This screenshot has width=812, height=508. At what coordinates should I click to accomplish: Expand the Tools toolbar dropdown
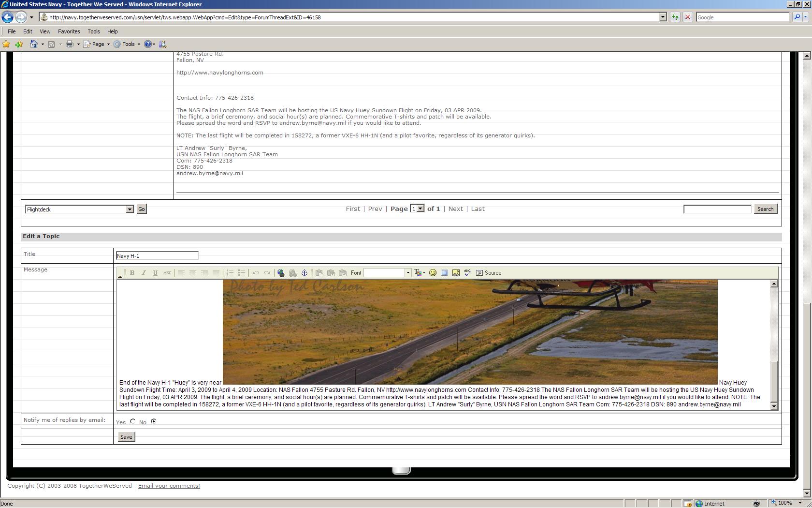pyautogui.click(x=127, y=44)
